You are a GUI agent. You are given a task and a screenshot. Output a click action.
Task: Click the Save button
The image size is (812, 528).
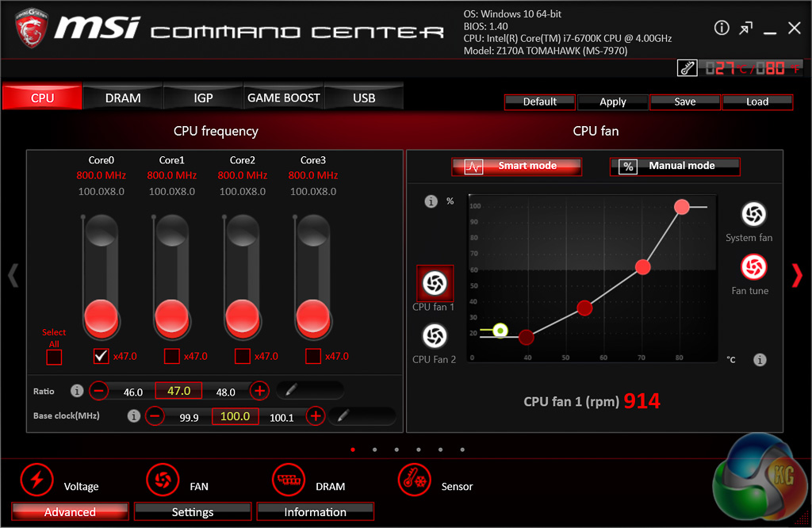[x=684, y=102]
